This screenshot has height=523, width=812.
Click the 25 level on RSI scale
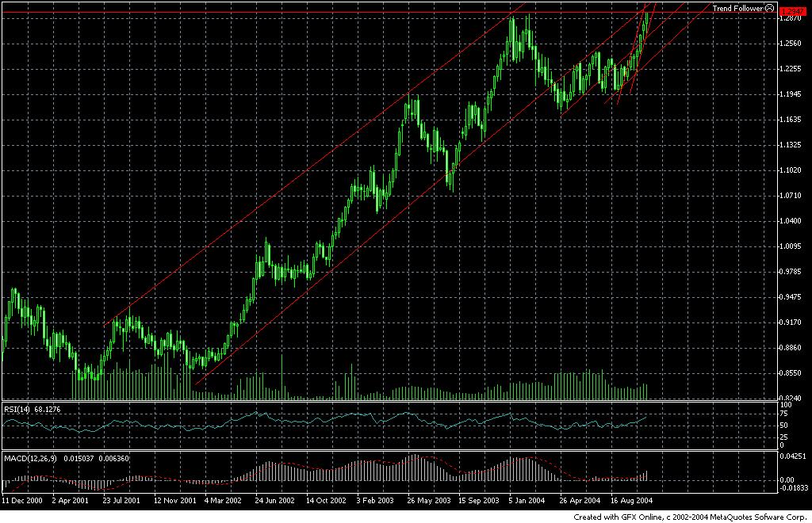[784, 437]
